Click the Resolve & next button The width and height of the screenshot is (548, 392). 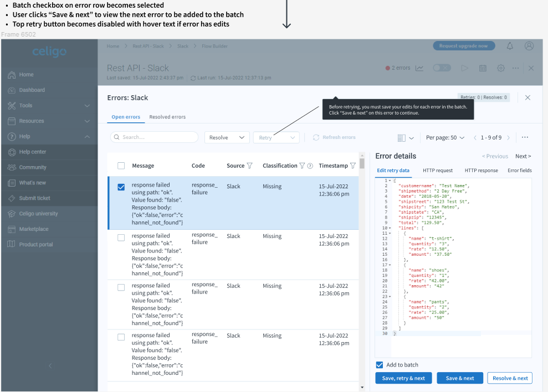[x=509, y=378]
